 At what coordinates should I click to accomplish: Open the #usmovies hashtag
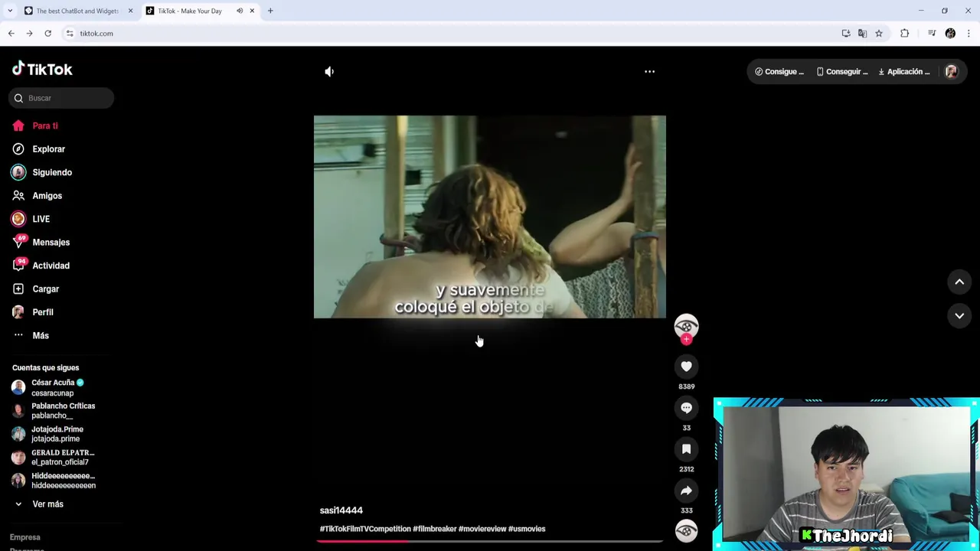click(527, 529)
